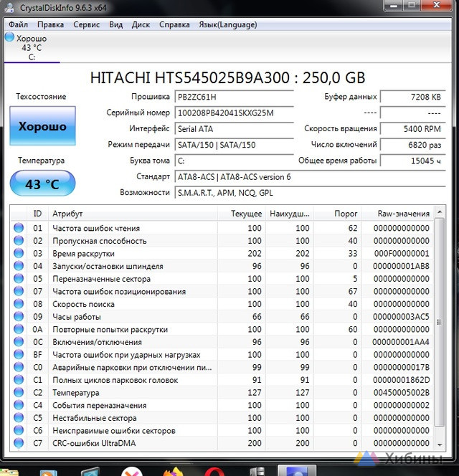
Task: Click the ATA8-ACS standard field
Action: [310, 177]
